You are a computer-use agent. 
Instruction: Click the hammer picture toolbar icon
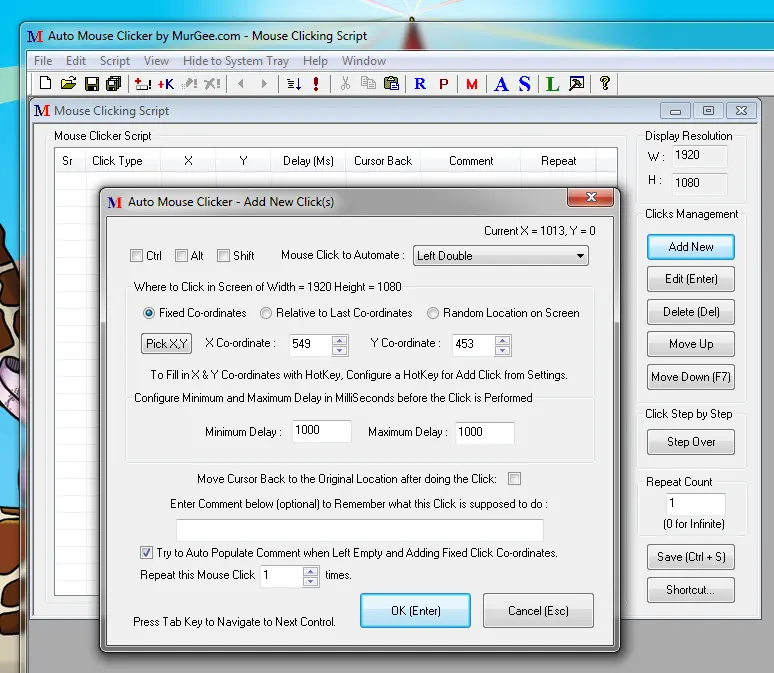tap(576, 83)
